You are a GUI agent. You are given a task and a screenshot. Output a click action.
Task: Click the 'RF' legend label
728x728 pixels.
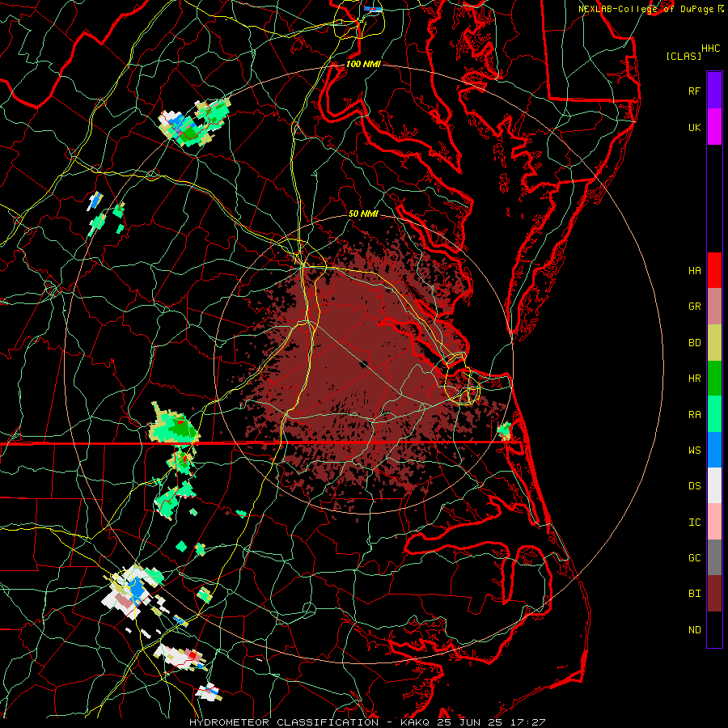pyautogui.click(x=694, y=91)
